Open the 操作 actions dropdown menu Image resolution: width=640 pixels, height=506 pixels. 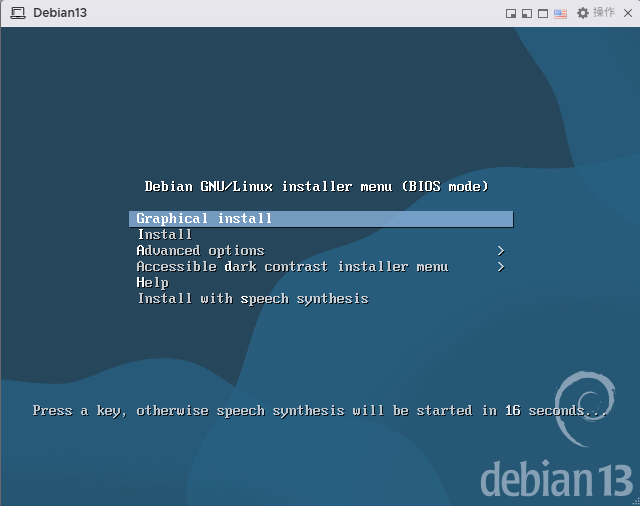(604, 13)
